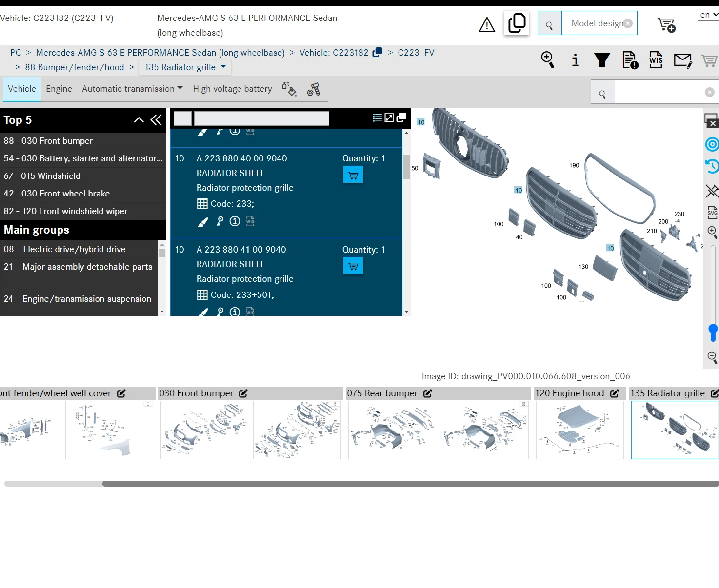Click the edit icon beside '120 Engine hood'
Image resolution: width=719 pixels, height=588 pixels.
click(x=615, y=393)
